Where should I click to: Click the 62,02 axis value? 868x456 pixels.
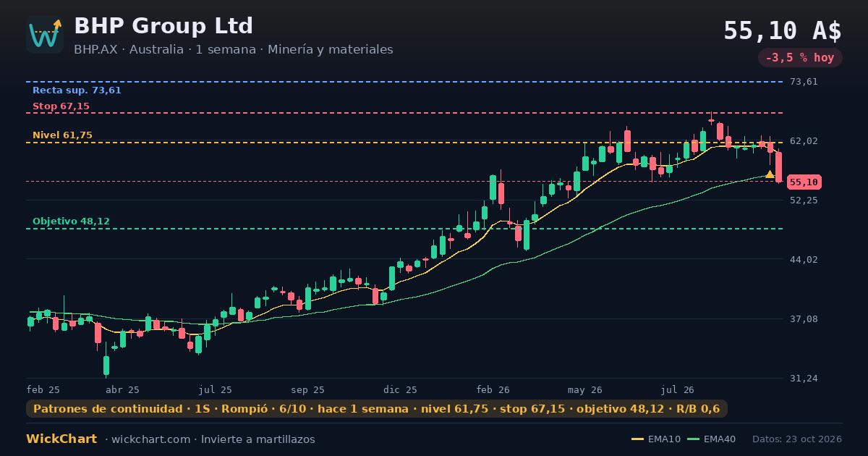pyautogui.click(x=804, y=141)
